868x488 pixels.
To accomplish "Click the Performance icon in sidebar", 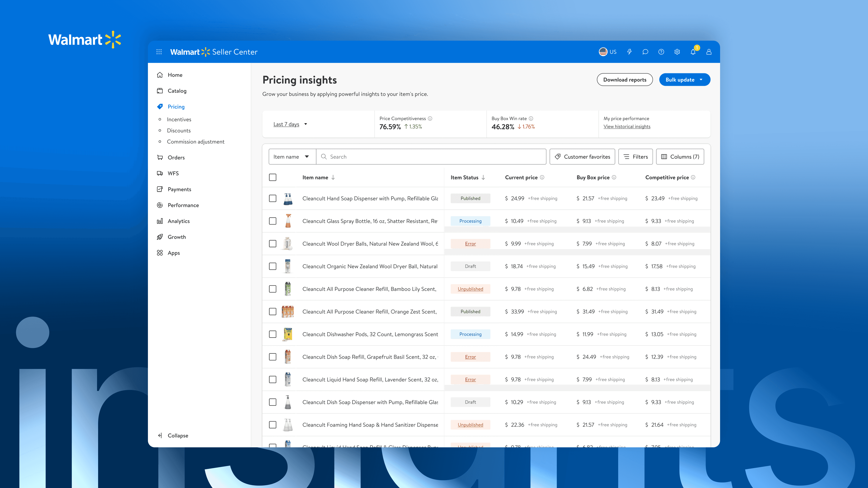I will tap(160, 205).
